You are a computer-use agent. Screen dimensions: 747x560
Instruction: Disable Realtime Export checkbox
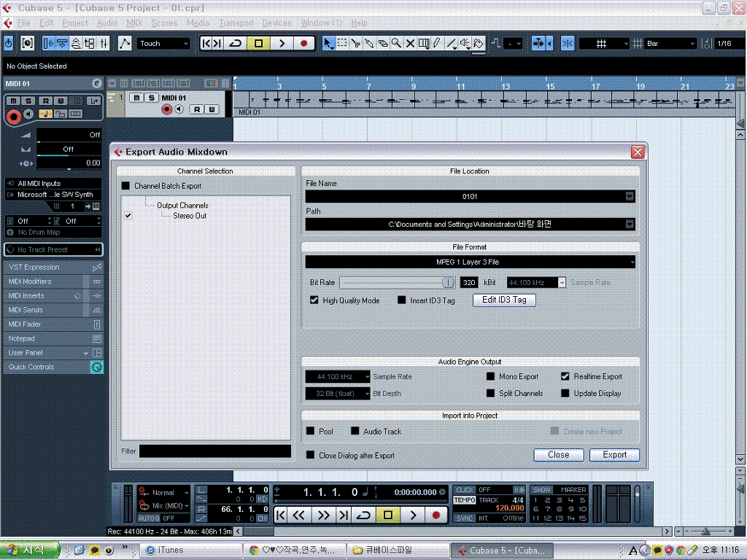tap(565, 376)
